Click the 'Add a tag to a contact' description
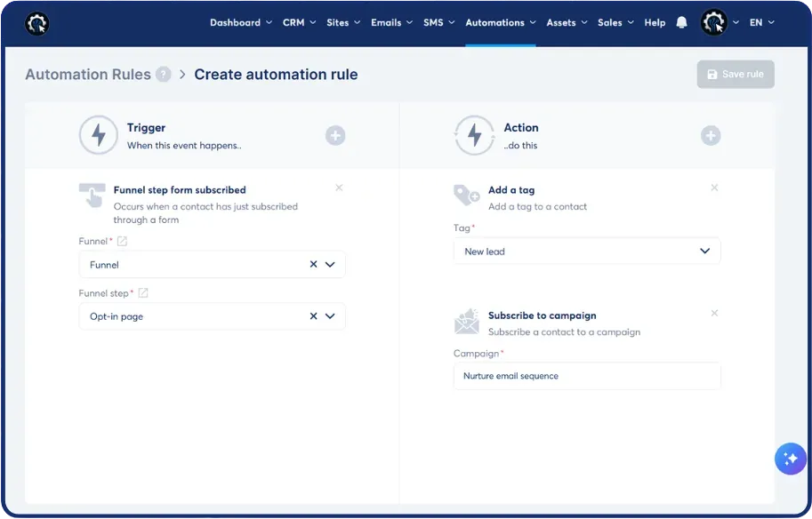This screenshot has height=519, width=812. click(537, 206)
